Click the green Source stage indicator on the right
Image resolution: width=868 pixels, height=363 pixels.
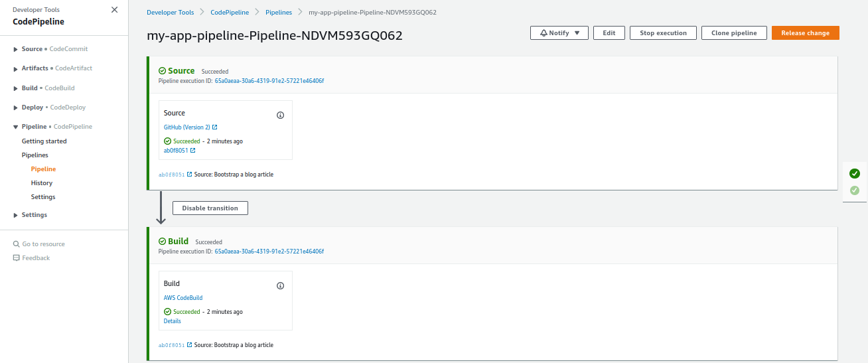point(855,174)
